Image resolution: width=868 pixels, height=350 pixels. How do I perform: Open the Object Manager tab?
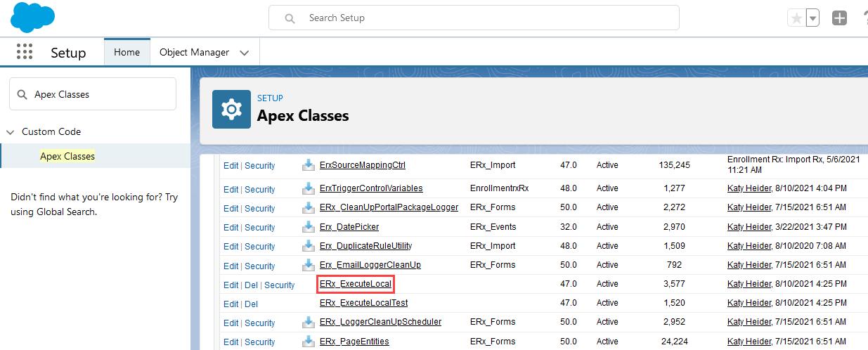point(194,53)
